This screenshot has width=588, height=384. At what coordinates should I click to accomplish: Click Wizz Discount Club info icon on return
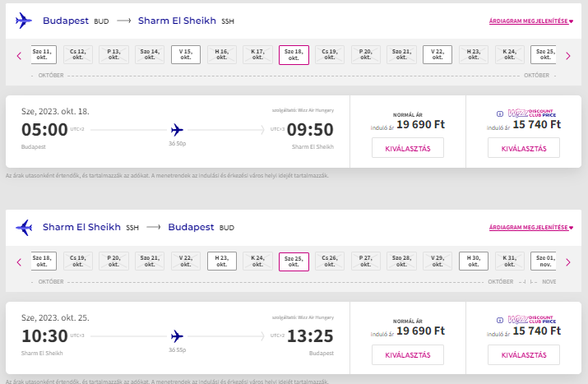500,320
